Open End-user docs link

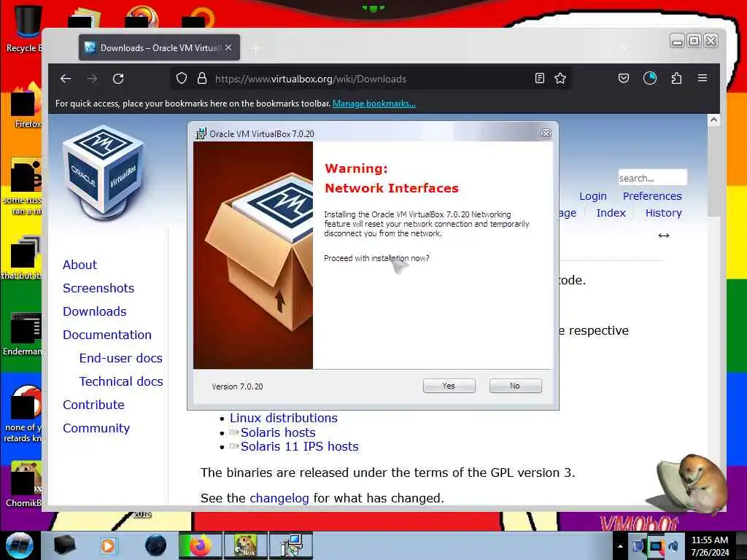[120, 358]
